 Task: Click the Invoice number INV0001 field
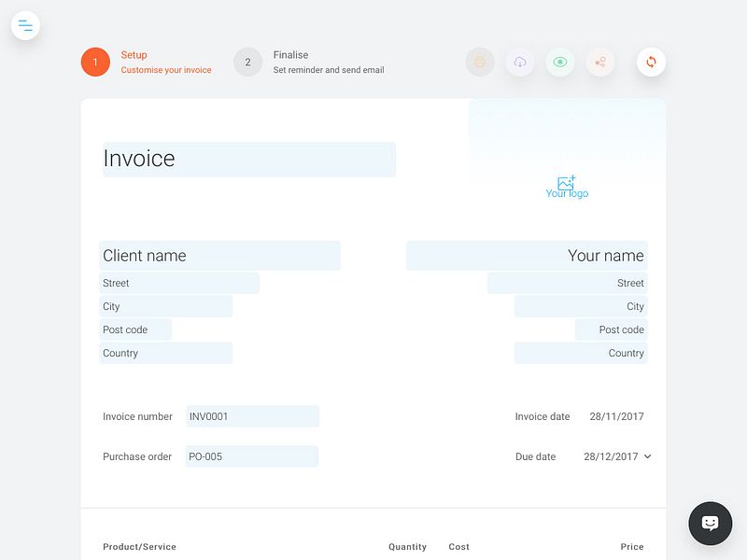point(252,415)
